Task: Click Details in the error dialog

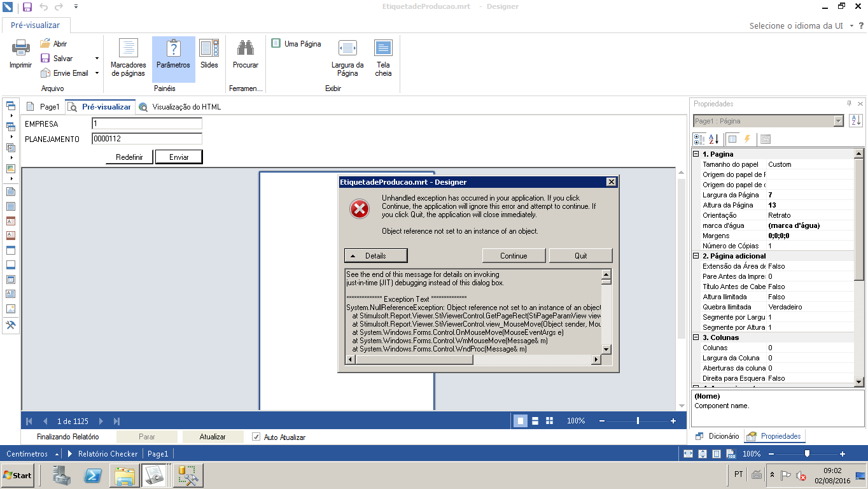Action: (375, 256)
